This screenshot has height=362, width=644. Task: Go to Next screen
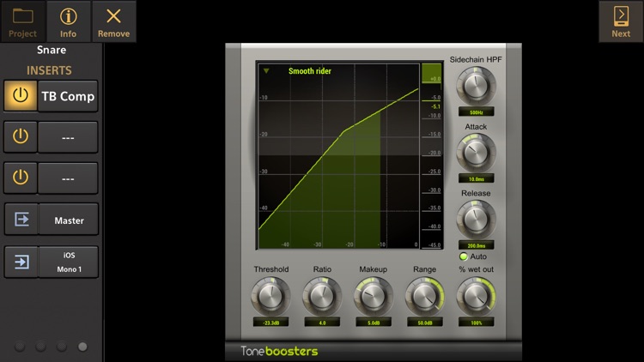(x=621, y=21)
